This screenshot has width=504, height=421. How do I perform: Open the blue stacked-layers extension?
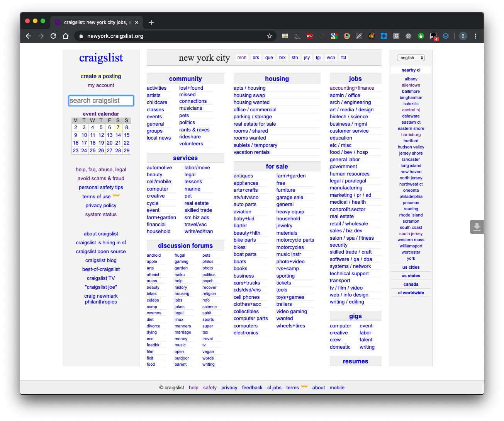[x=446, y=36]
